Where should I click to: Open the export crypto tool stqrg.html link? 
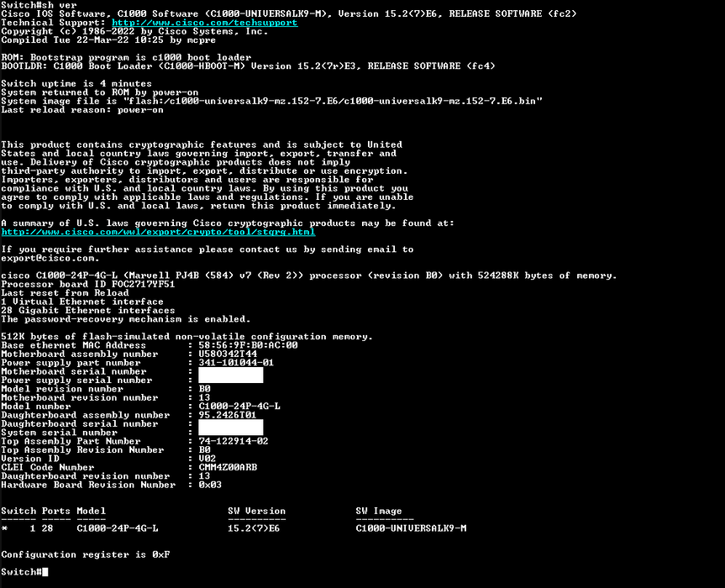pyautogui.click(x=158, y=232)
